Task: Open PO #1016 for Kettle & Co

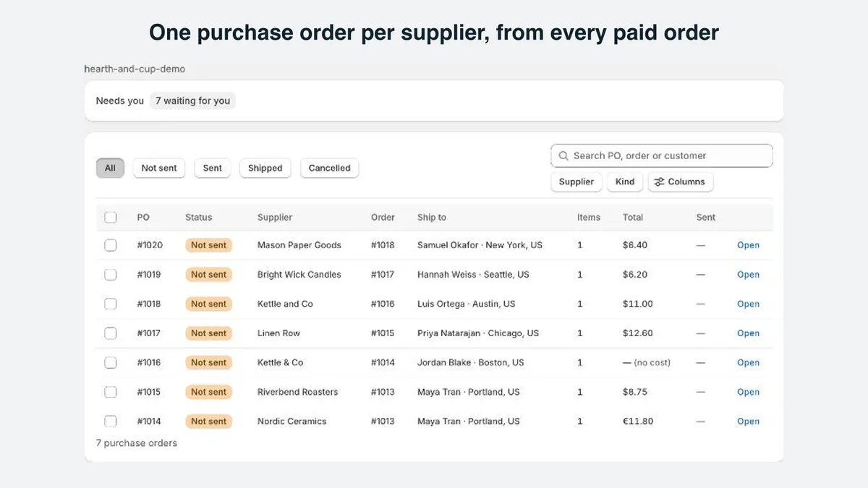Action: coord(748,362)
